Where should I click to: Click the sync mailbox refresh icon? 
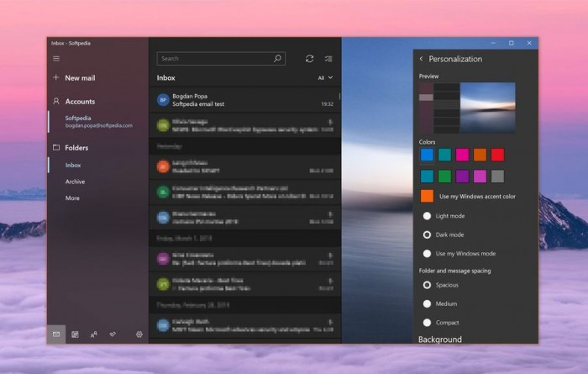point(309,59)
